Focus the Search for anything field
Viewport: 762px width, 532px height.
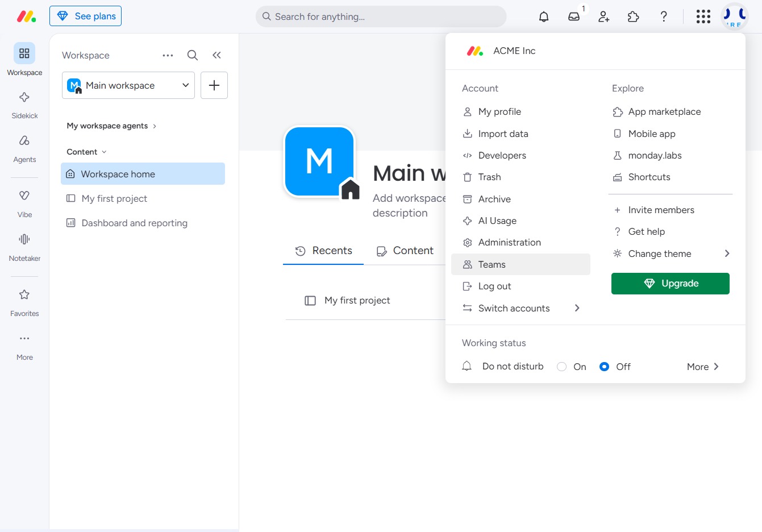pos(381,16)
